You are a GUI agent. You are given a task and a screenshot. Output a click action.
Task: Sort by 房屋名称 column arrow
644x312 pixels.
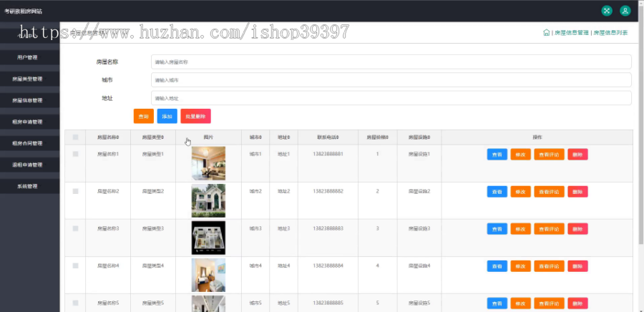point(118,137)
